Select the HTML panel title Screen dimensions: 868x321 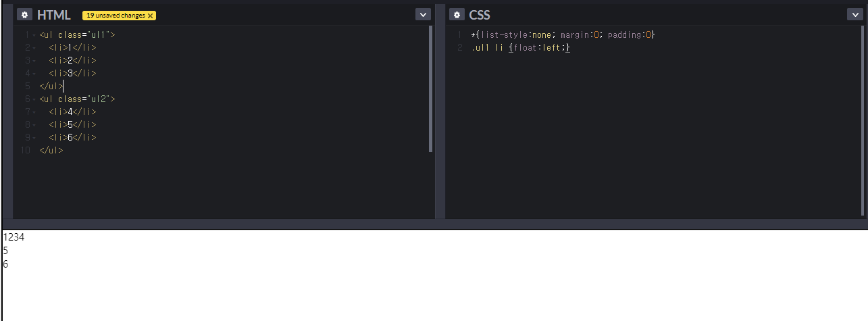pyautogui.click(x=53, y=15)
